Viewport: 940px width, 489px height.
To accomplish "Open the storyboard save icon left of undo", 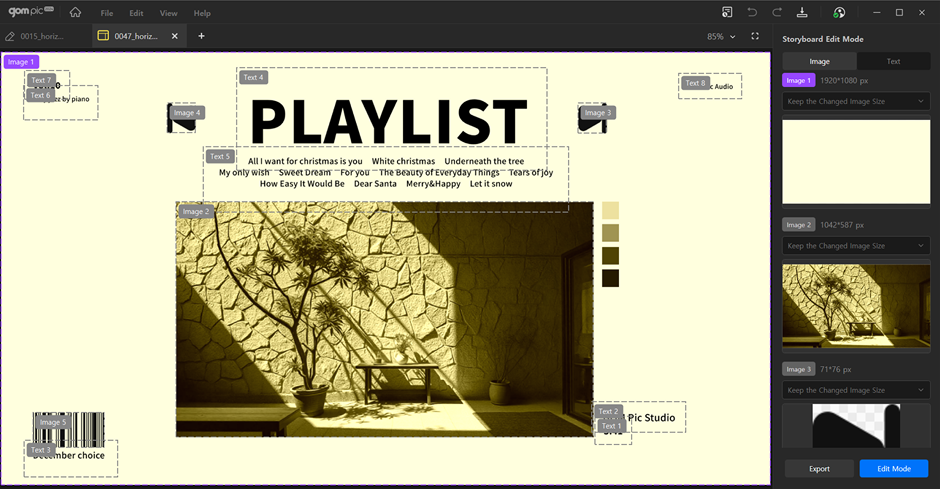I will click(727, 13).
